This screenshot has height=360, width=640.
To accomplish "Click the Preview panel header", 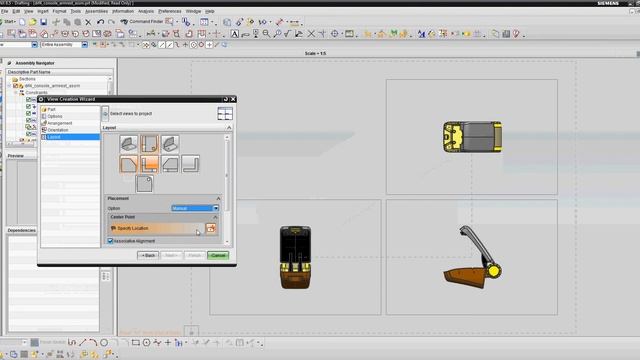I will coord(16,156).
